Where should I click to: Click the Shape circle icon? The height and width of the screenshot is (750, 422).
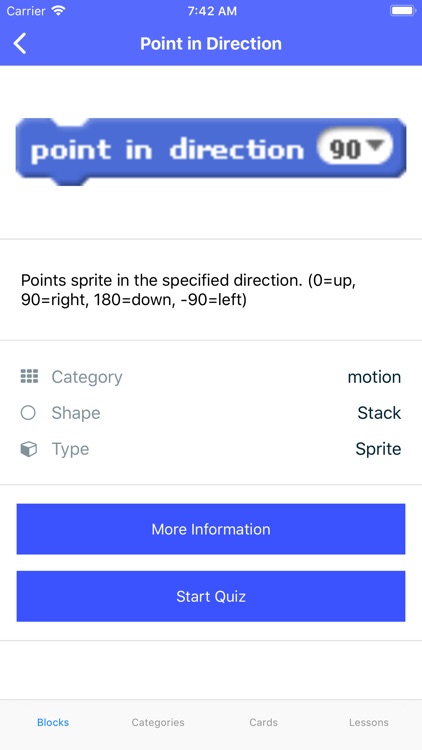tap(28, 413)
